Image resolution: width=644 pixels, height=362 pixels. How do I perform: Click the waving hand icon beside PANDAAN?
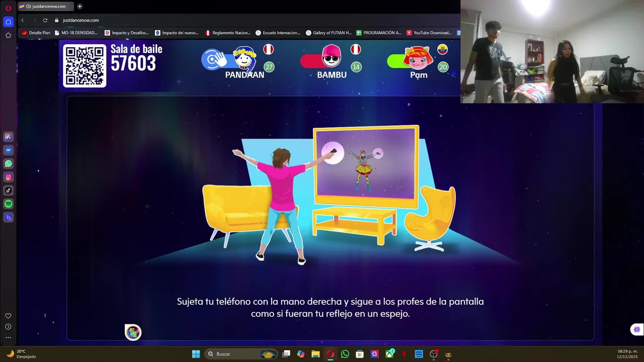click(x=215, y=59)
